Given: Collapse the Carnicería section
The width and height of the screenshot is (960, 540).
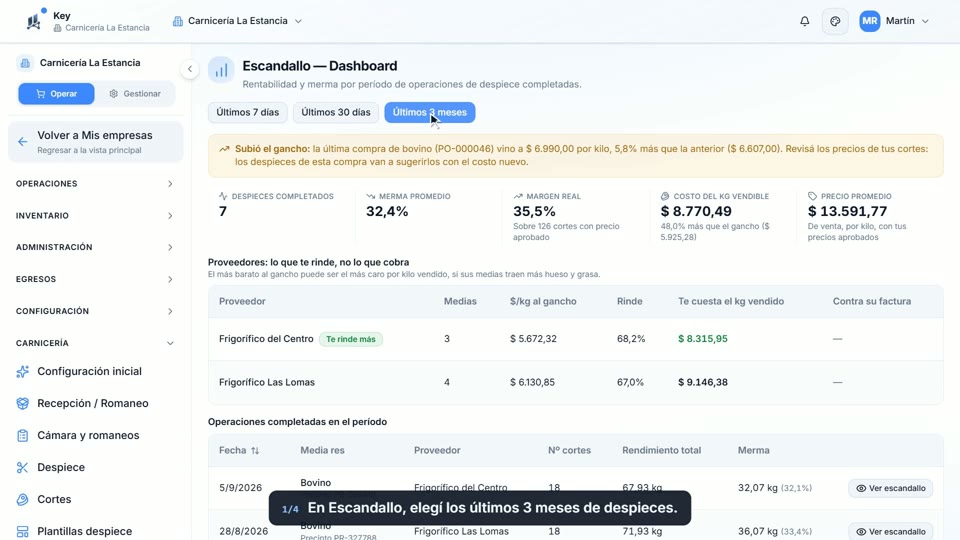Looking at the screenshot, I should [95, 343].
